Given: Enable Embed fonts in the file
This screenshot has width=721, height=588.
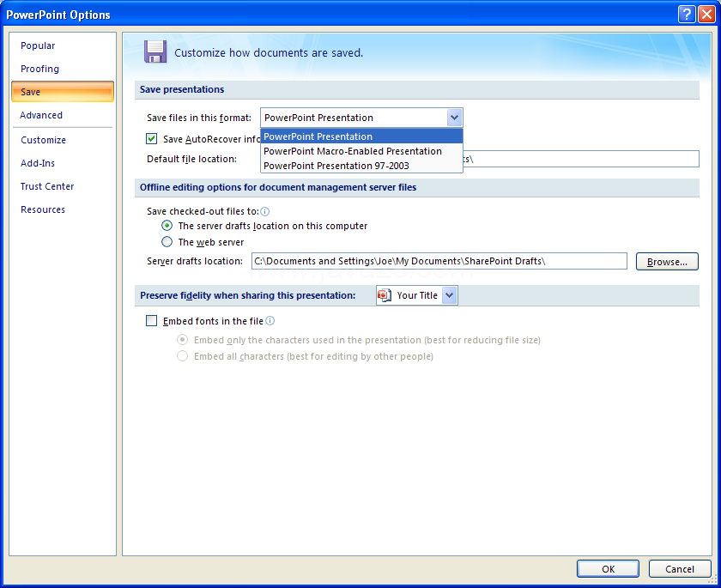Looking at the screenshot, I should click(151, 320).
